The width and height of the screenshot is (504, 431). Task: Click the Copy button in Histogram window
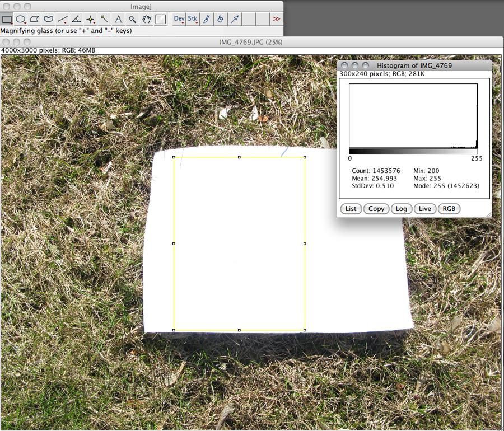point(376,209)
